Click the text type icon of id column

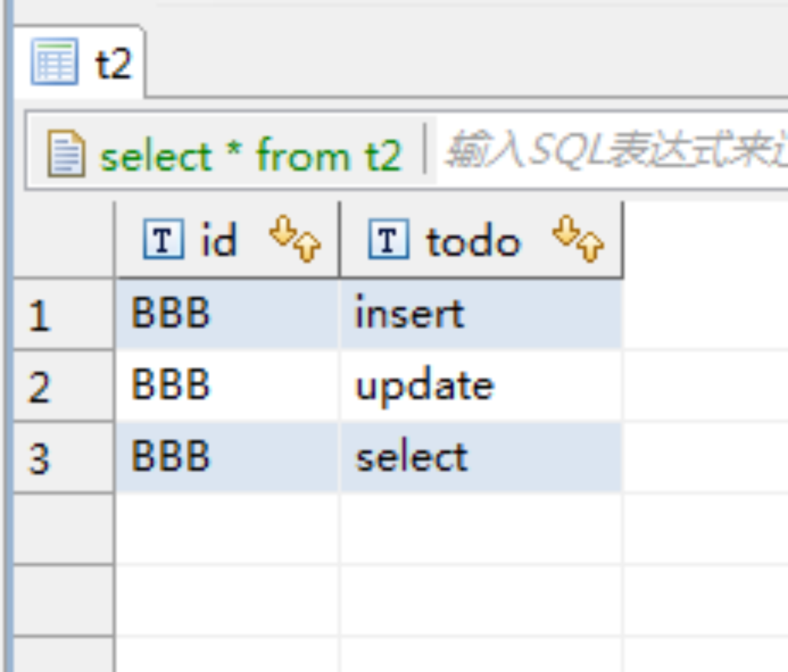pos(163,239)
